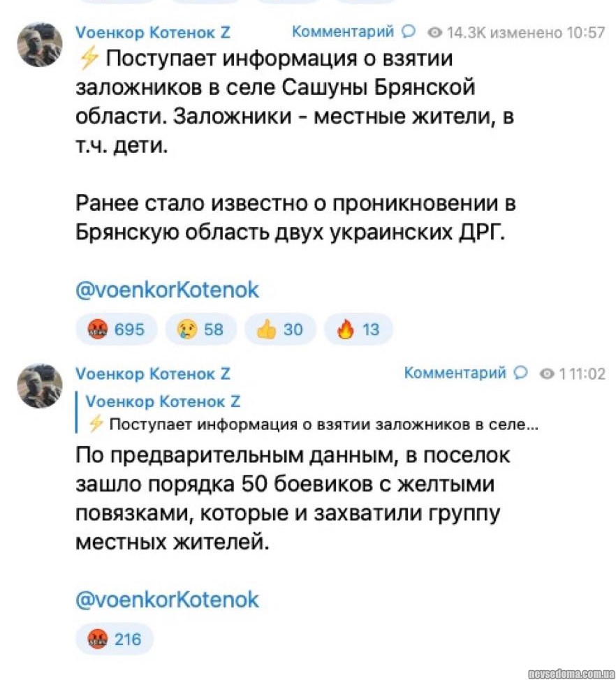Open Комментарий link on the 11:02 post
Screen dimensions: 616x680
455,374
